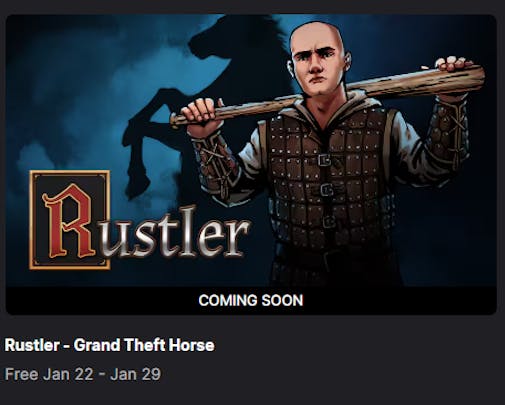Click the bald character's face
Screen dimensions: 505x405
[316, 67]
